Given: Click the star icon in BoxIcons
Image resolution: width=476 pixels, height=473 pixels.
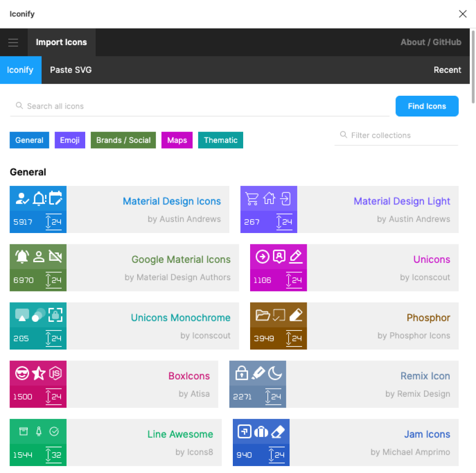Looking at the screenshot, I should pos(39,373).
